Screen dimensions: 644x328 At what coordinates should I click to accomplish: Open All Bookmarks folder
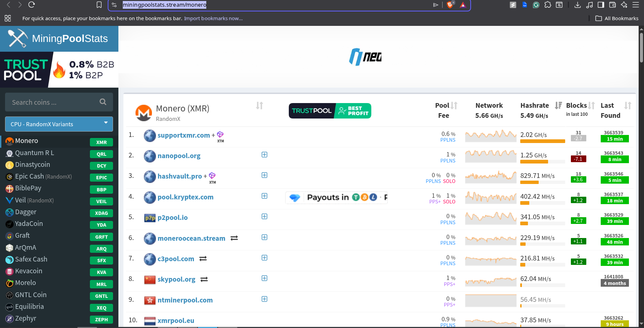617,18
